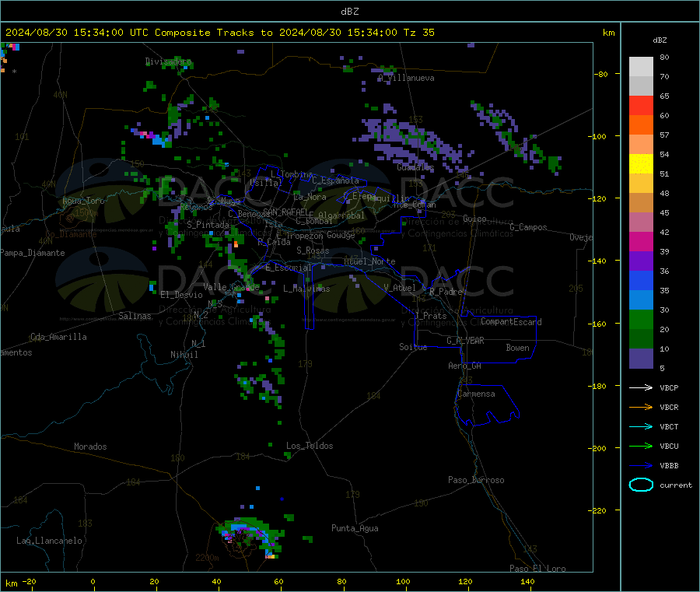Click the L_Malvinas map label
This screenshot has width=700, height=592.
coord(306,289)
